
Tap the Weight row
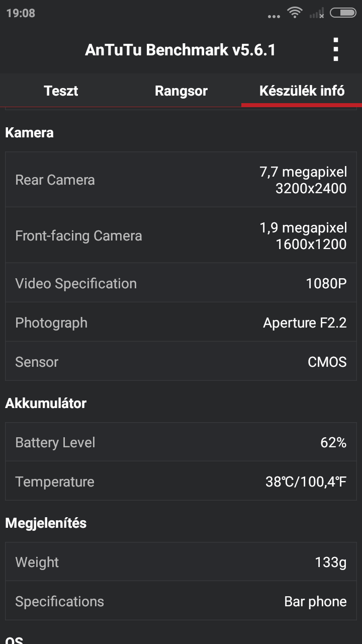pyautogui.click(x=181, y=562)
